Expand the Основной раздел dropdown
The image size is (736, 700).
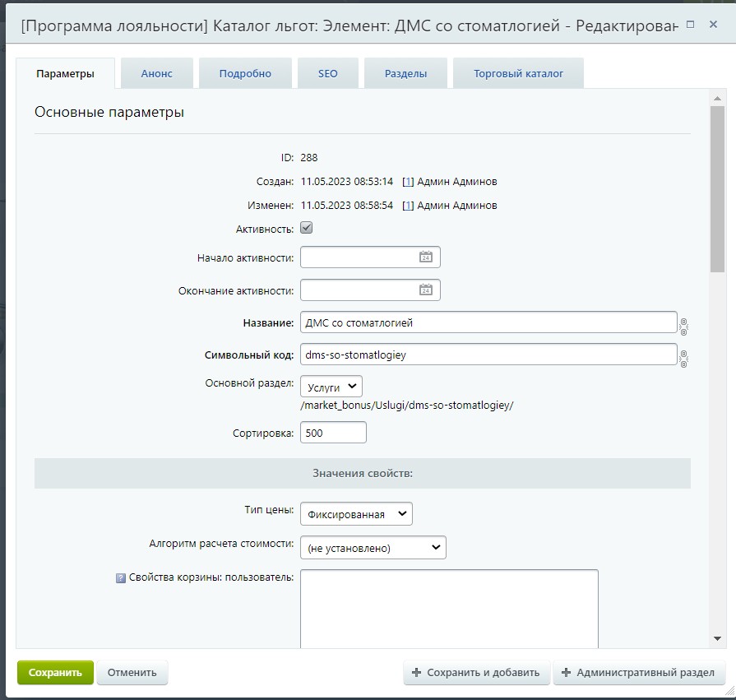(x=331, y=387)
